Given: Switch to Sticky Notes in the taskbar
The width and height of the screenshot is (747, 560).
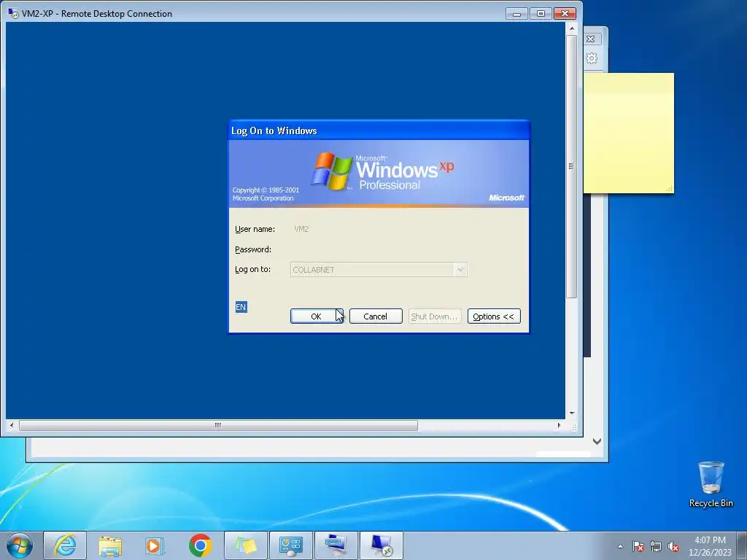Looking at the screenshot, I should pyautogui.click(x=245, y=545).
